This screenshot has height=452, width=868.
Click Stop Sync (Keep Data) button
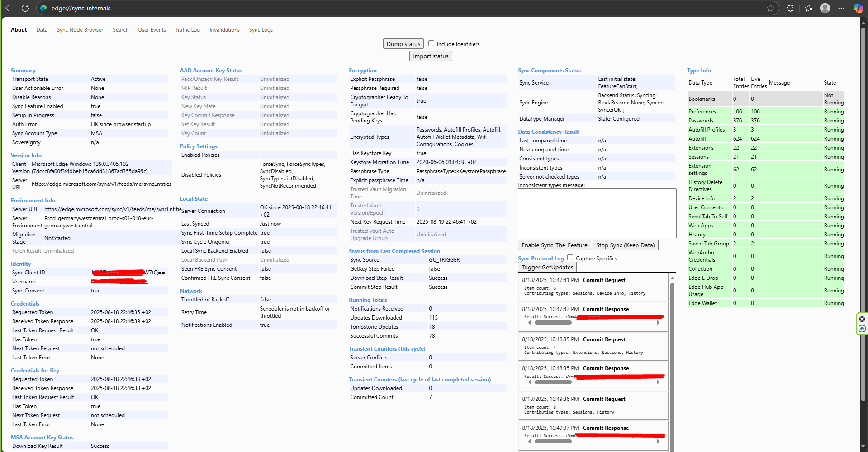[626, 245]
